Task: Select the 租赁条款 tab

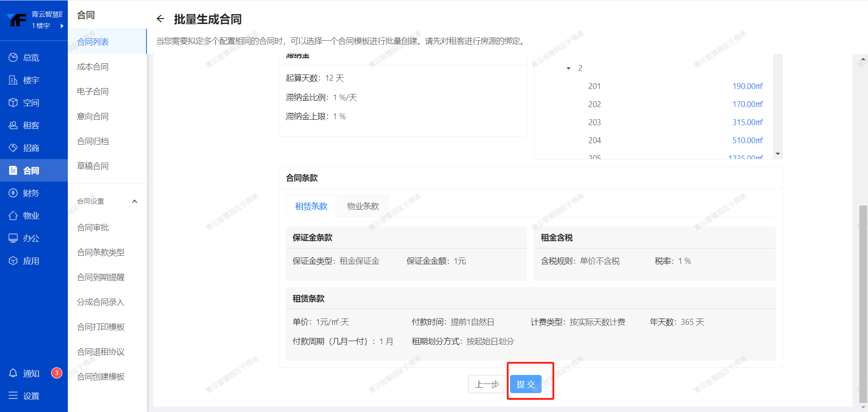Action: point(311,206)
